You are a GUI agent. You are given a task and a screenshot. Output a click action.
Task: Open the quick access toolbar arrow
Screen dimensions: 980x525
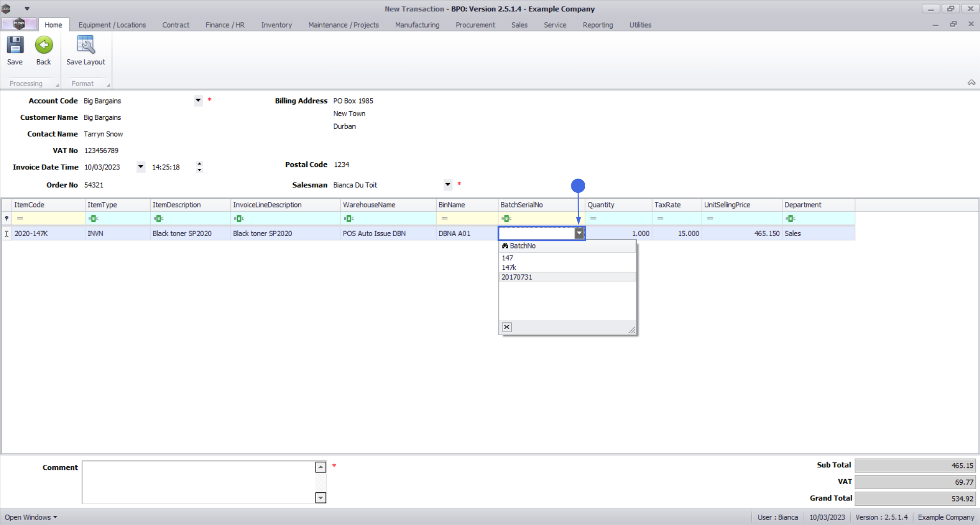[x=27, y=9]
